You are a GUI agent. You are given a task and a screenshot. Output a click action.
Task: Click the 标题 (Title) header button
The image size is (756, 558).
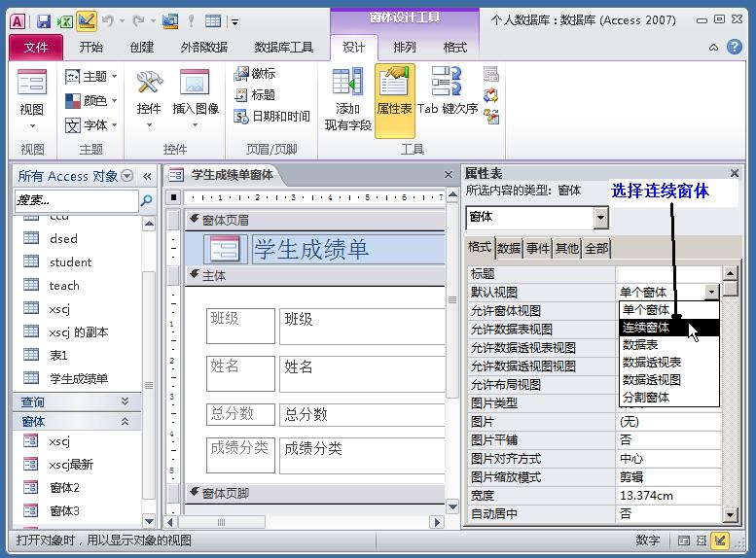point(255,95)
